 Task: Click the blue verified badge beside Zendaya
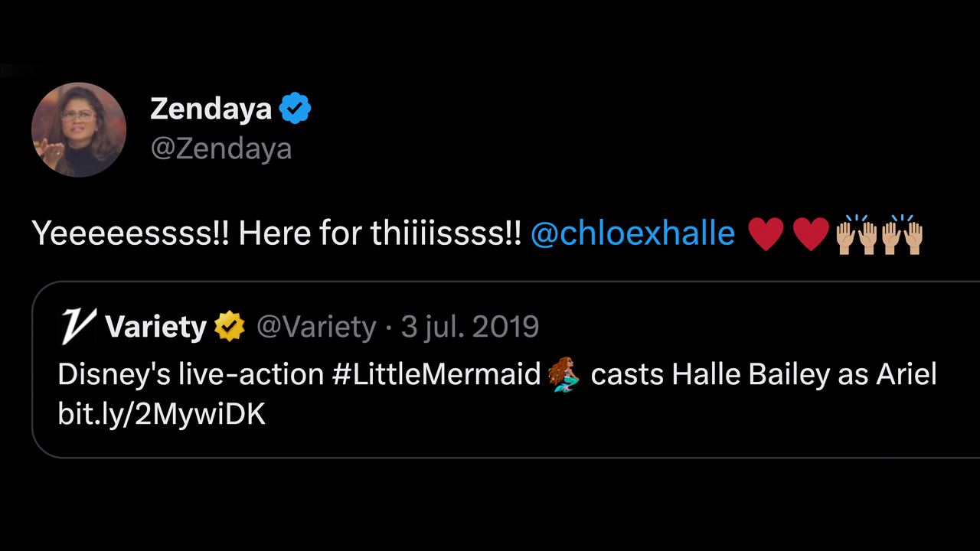point(295,109)
